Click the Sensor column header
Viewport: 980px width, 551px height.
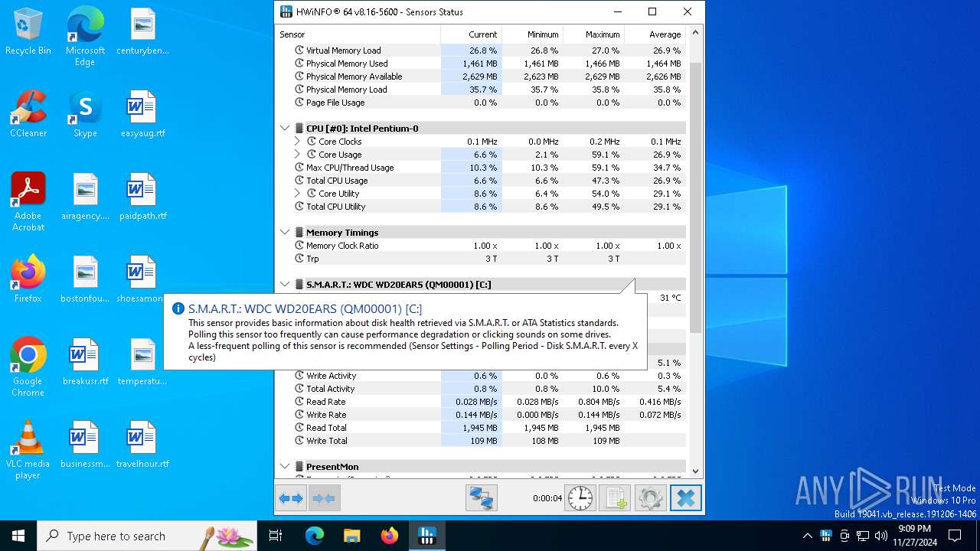pyautogui.click(x=358, y=34)
